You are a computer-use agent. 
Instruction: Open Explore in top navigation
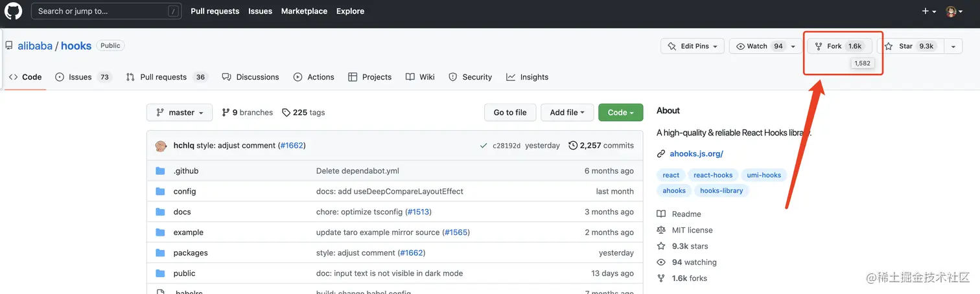click(350, 11)
